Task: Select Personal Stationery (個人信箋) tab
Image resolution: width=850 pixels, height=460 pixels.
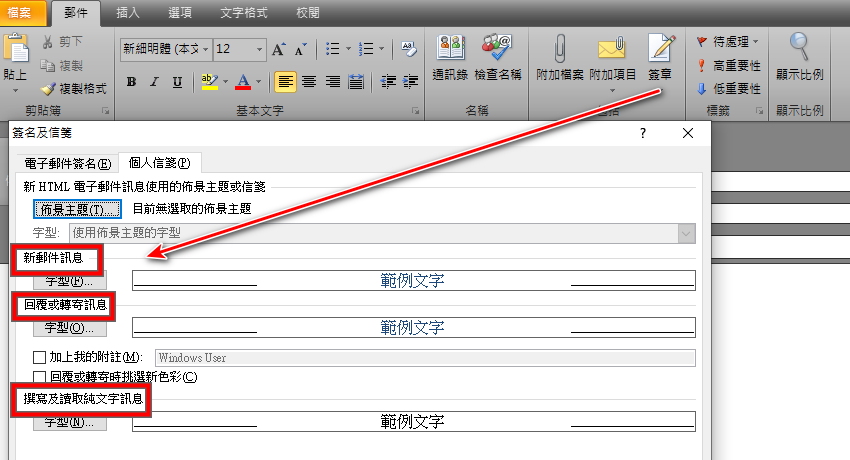Action: pyautogui.click(x=159, y=163)
